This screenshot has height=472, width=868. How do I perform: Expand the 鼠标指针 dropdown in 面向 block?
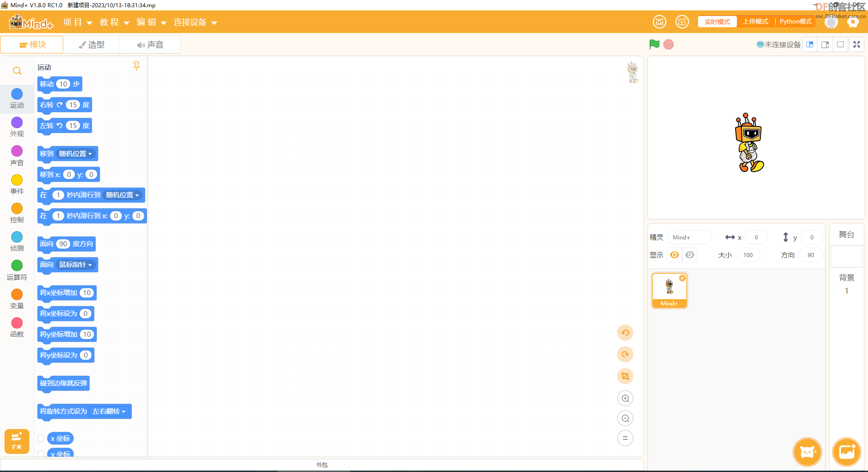pos(76,265)
